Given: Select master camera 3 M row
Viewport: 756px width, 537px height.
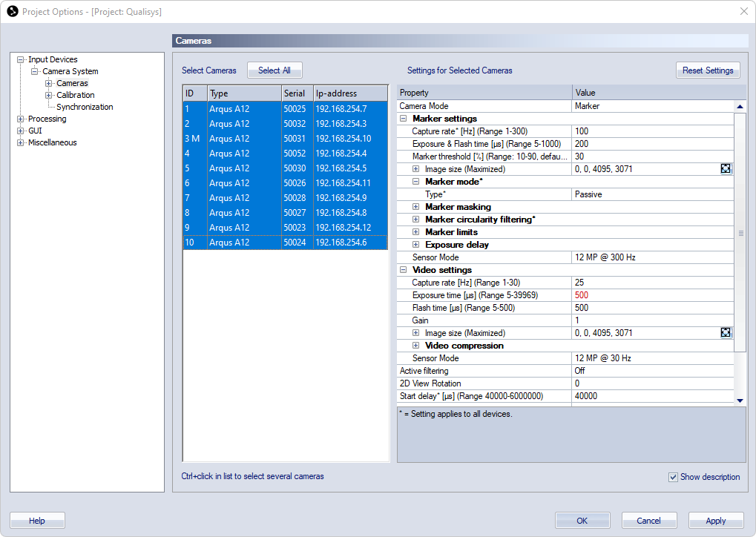Looking at the screenshot, I should (286, 139).
